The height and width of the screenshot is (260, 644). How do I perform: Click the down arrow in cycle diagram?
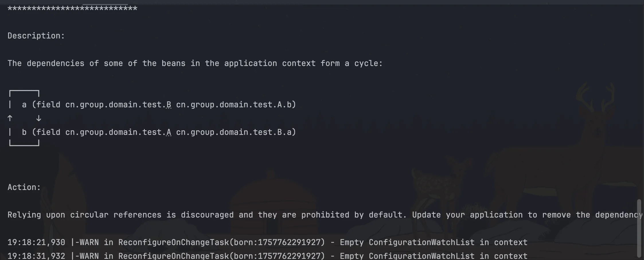coord(39,118)
